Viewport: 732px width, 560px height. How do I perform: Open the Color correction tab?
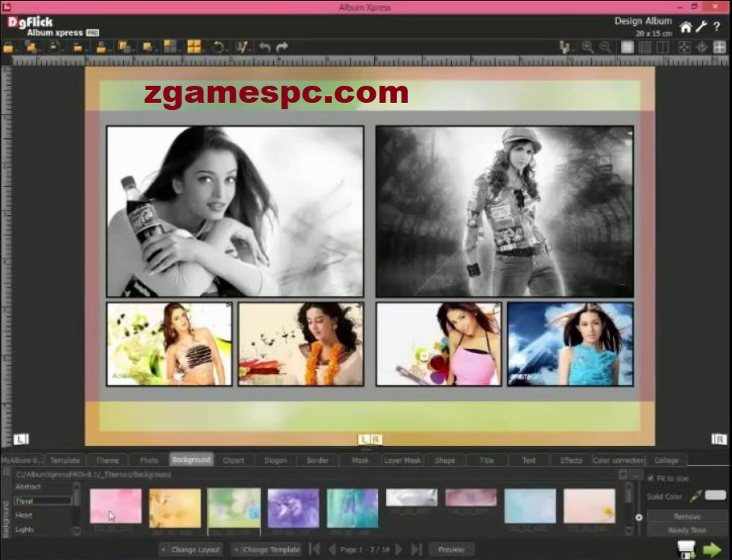pos(619,460)
